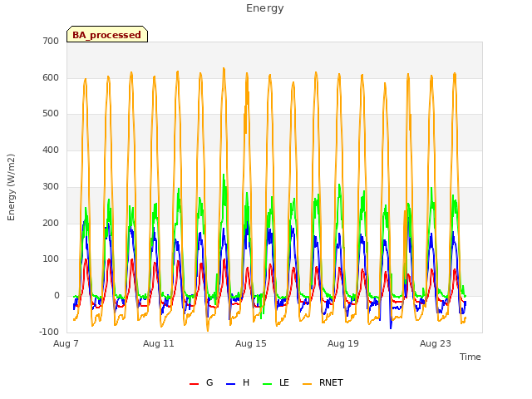Image resolution: width=532 pixels, height=399 pixels.
Task: Toggle the RNET series legend entry
Action: click(x=323, y=382)
